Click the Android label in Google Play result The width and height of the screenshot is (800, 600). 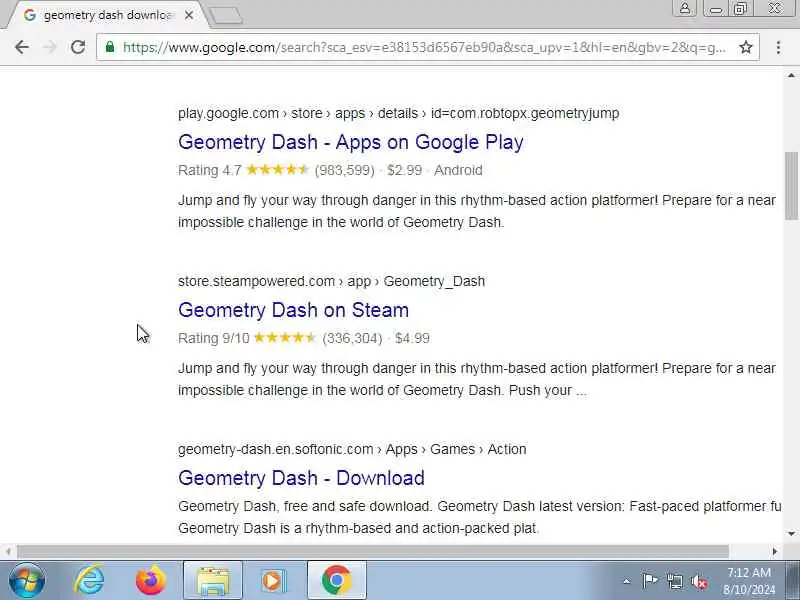(458, 170)
